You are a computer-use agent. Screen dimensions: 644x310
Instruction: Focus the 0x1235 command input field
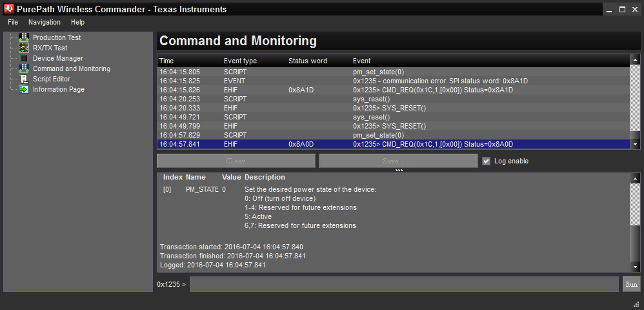click(x=404, y=284)
